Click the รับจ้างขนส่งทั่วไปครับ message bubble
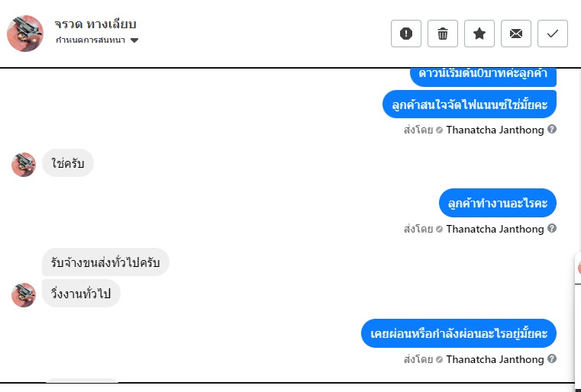 [x=105, y=262]
